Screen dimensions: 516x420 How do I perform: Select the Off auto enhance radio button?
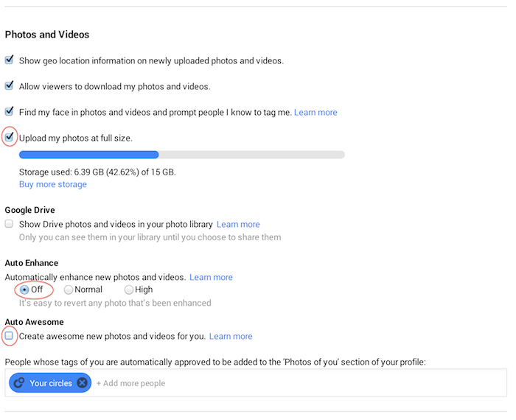pos(24,290)
